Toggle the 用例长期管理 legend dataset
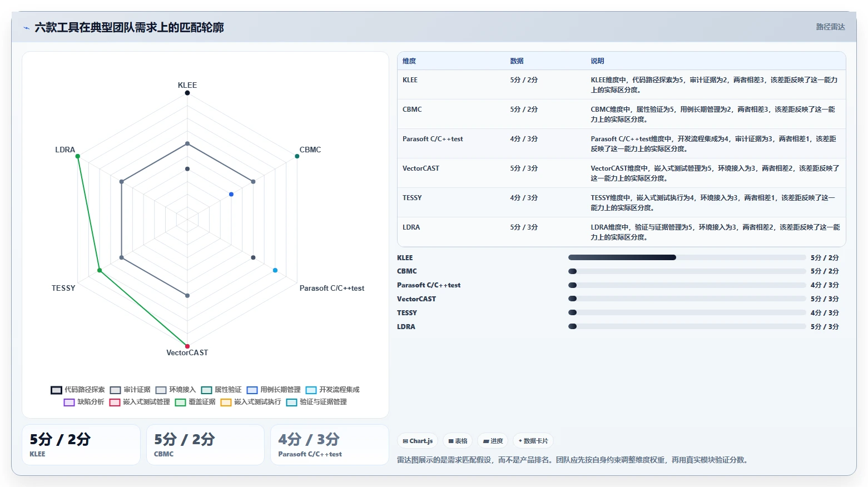The width and height of the screenshot is (868, 487). [x=274, y=390]
